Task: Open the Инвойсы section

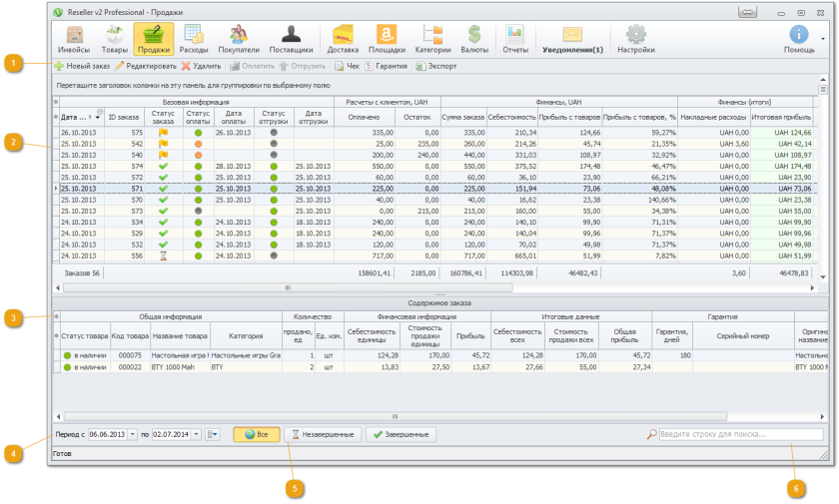Action: click(x=73, y=39)
